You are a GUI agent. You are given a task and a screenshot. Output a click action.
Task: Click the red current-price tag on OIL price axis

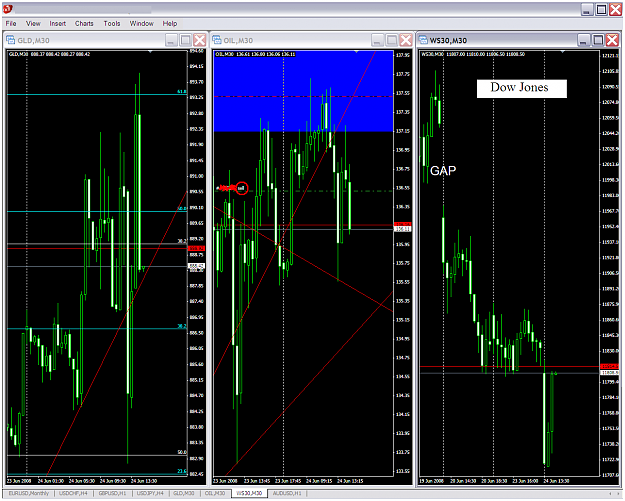(x=402, y=224)
